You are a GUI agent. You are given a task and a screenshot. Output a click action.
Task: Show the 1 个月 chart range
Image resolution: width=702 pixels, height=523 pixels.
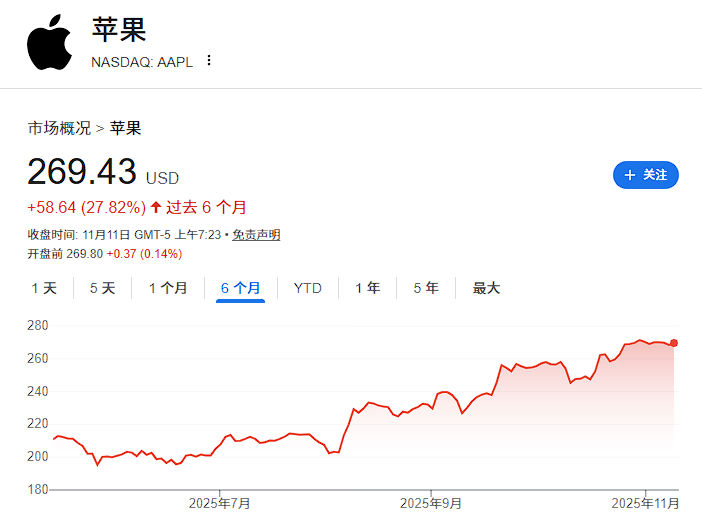point(168,288)
